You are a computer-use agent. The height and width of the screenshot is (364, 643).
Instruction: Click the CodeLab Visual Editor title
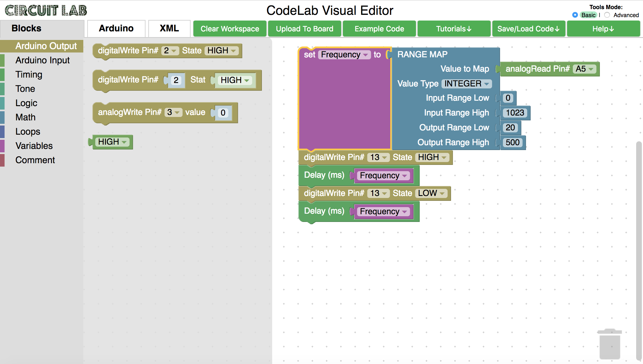tap(330, 11)
